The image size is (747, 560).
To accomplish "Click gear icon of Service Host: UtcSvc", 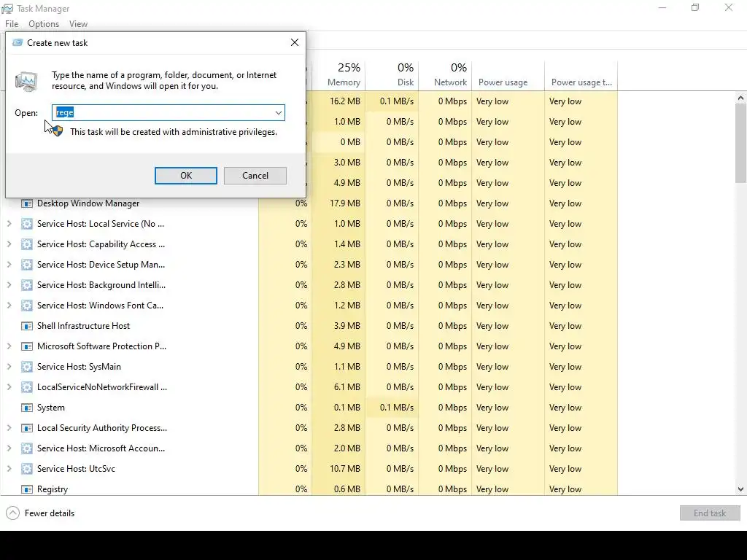I will (27, 469).
